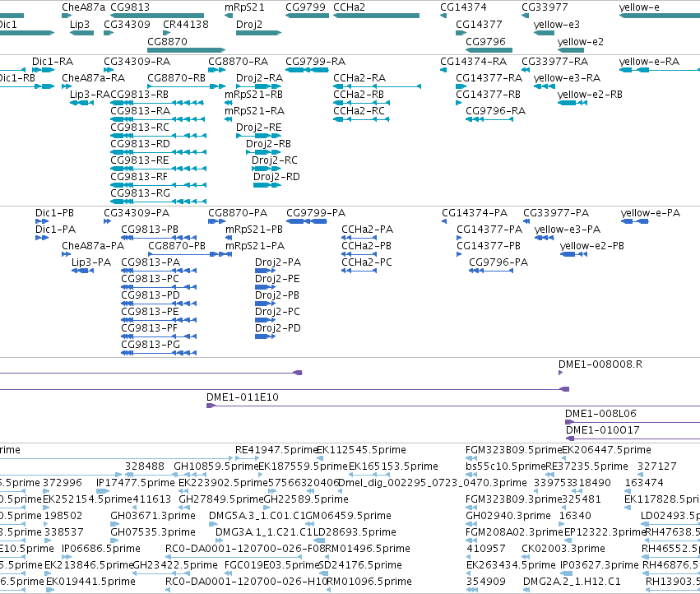Screen dimensions: 700x594
Task: Select the CG9799-PA protein feature
Action: click(306, 221)
